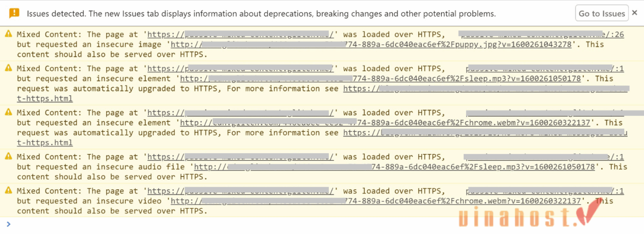Open the :26 source link of the puppy.jpg message
Viewport: 644px width, 234px height.
(542, 34)
